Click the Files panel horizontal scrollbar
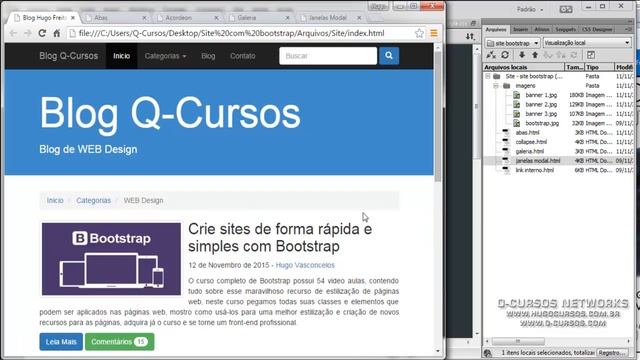Screen dimensions: 640x360 [518, 341]
